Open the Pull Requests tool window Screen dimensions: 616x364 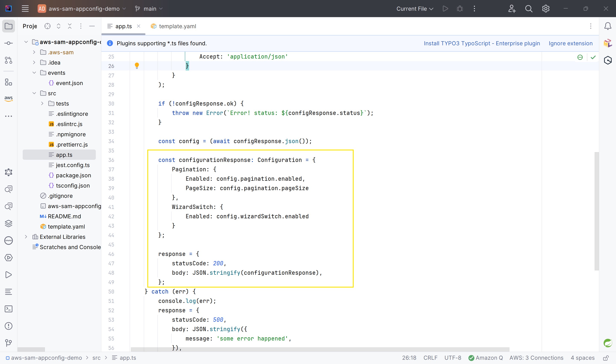tap(9, 60)
